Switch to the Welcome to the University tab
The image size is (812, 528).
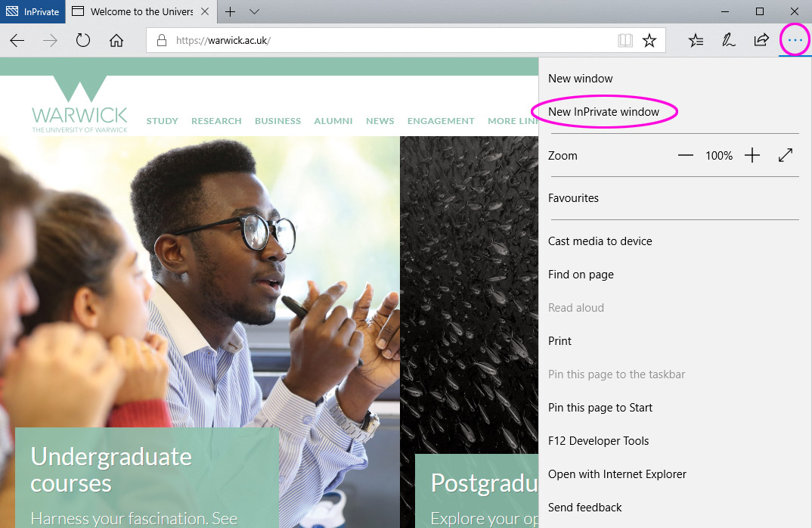click(136, 11)
